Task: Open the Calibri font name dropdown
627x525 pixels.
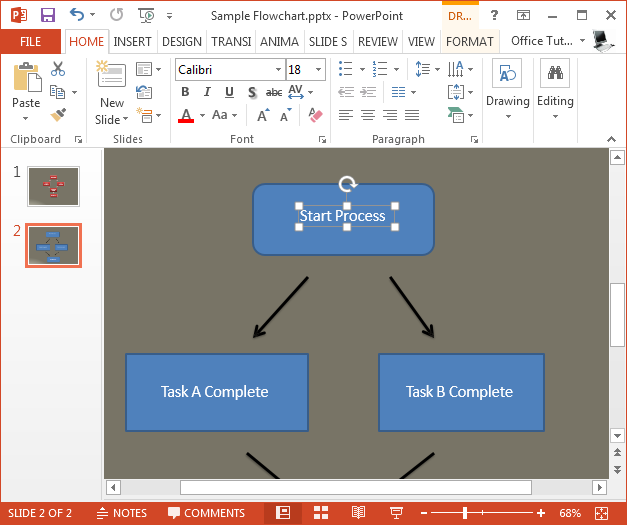Action: click(x=277, y=69)
